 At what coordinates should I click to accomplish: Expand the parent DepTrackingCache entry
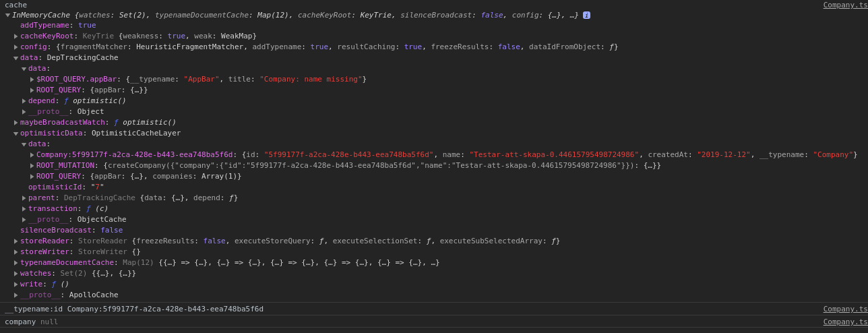click(x=24, y=198)
